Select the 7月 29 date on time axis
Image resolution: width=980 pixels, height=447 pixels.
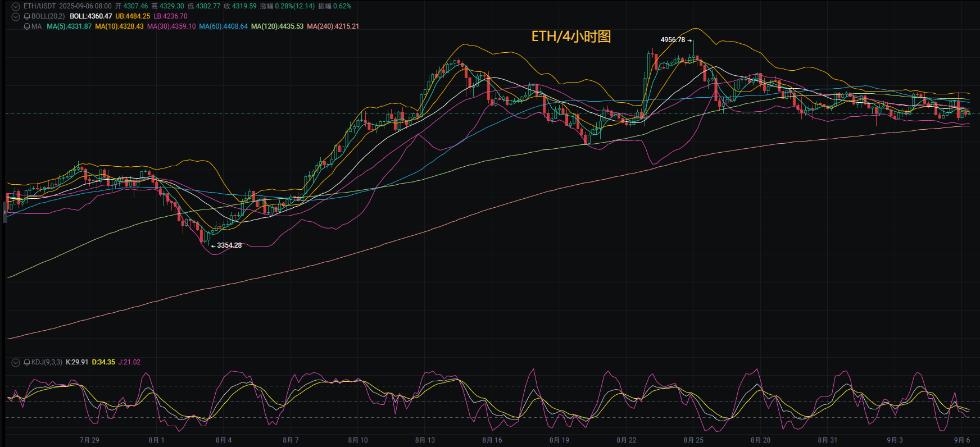click(x=89, y=440)
